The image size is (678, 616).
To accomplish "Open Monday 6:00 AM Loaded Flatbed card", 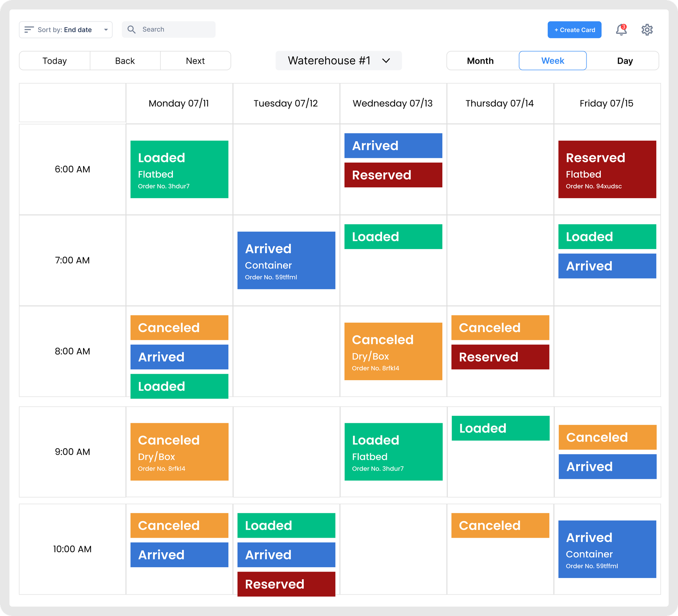I will [x=179, y=169].
